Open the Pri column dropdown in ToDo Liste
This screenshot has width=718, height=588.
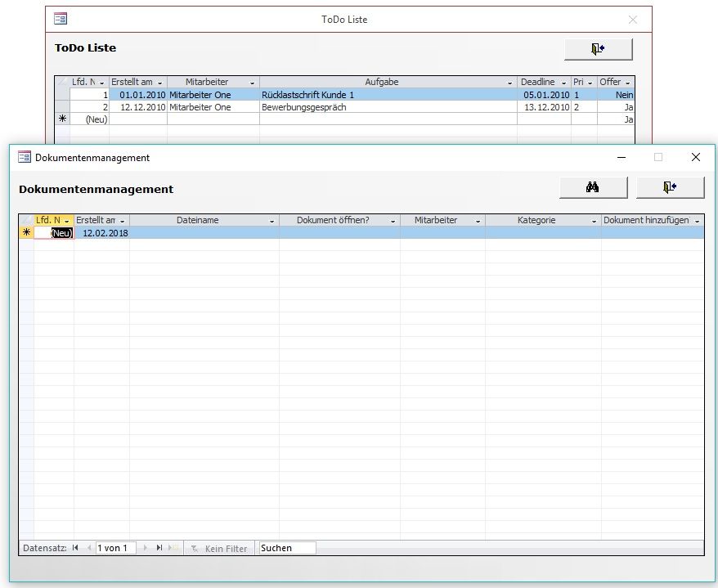(x=590, y=83)
